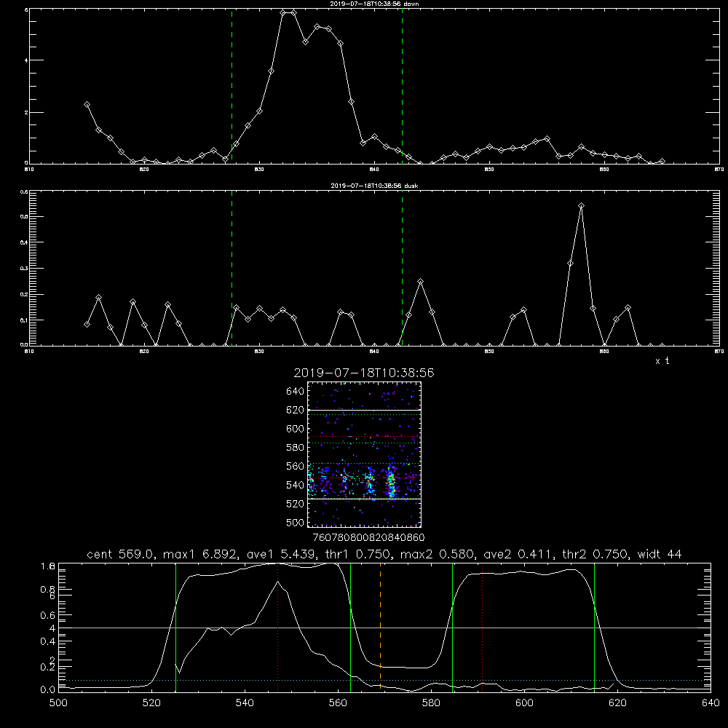Click the left green dashed line in dawn plot

pyautogui.click(x=232, y=86)
